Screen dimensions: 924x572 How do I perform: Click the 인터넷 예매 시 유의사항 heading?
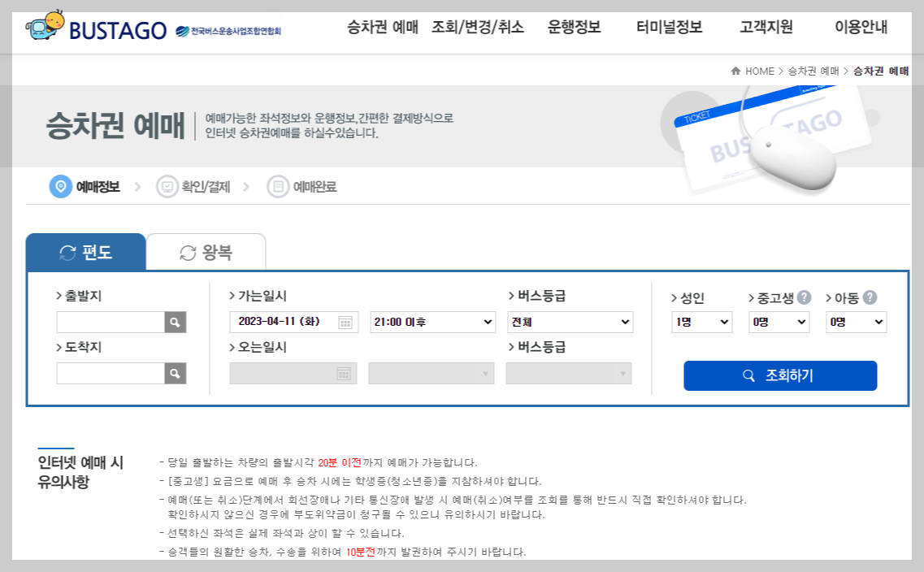pyautogui.click(x=80, y=472)
